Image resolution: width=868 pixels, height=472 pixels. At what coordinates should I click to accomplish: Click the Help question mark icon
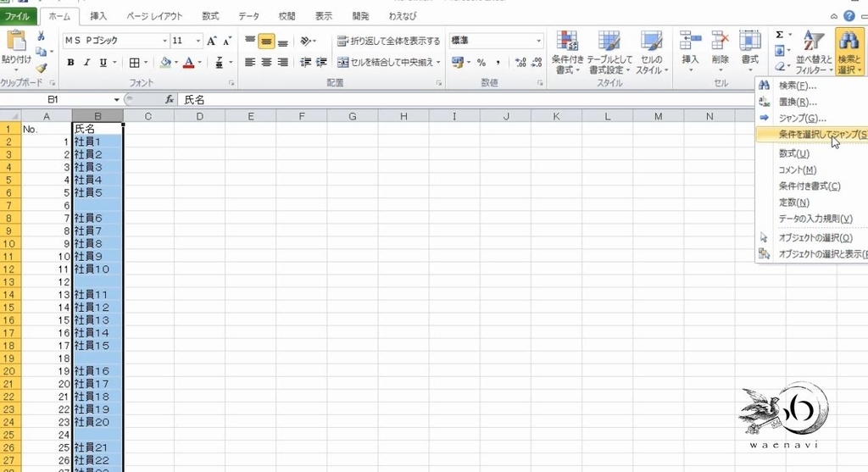point(849,16)
